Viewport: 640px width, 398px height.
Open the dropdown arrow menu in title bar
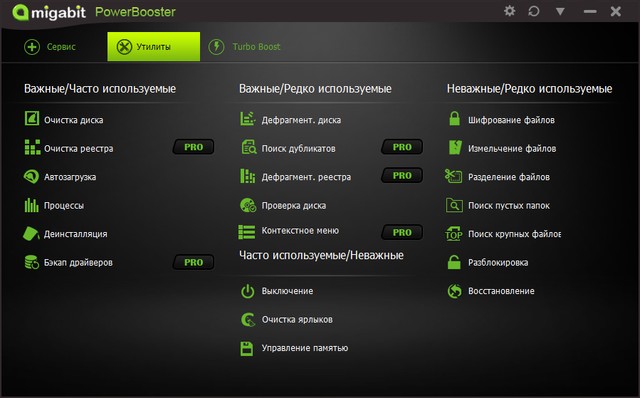(x=560, y=11)
